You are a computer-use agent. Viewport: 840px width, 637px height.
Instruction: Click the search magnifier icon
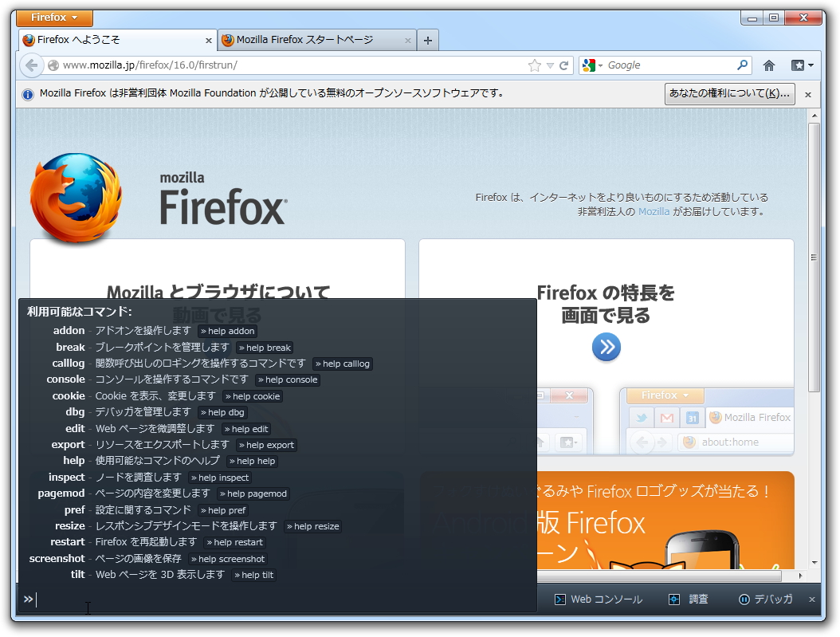tap(741, 65)
